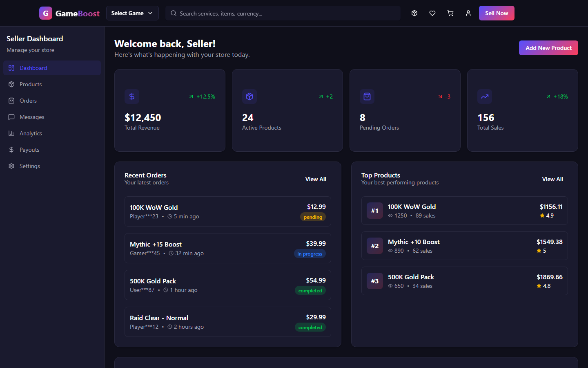Screen dimensions: 588x368
Task: Click the star rating icon for 100K WoW Gold
Action: (542, 215)
